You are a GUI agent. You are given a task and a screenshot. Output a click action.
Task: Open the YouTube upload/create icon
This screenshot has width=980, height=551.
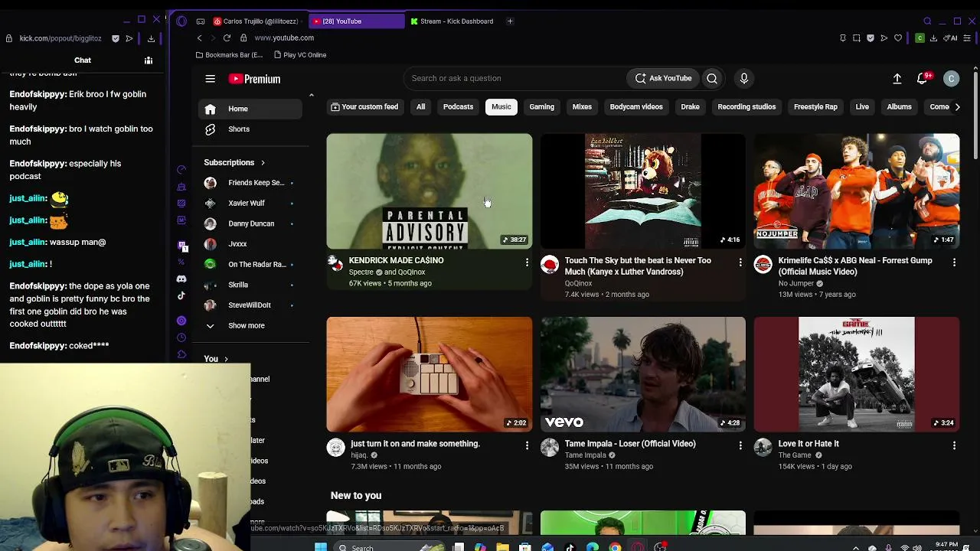click(x=897, y=78)
